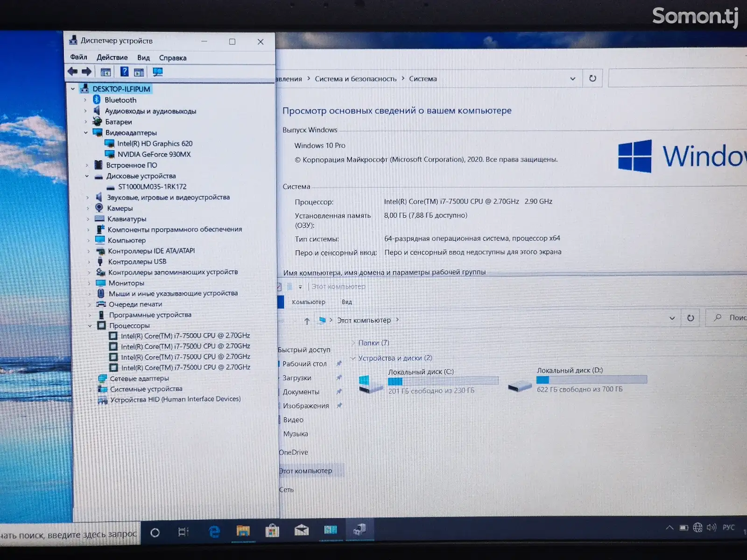Open the Вид menu in Device Manager
Screen dimensions: 747x560
point(143,58)
